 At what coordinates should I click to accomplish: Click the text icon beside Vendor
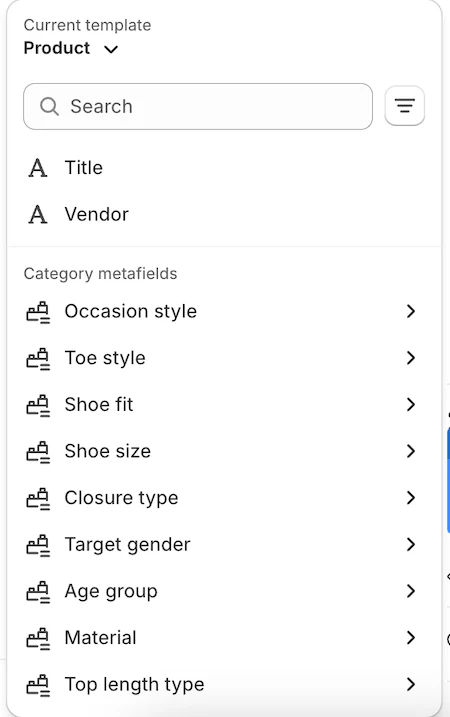(38, 214)
